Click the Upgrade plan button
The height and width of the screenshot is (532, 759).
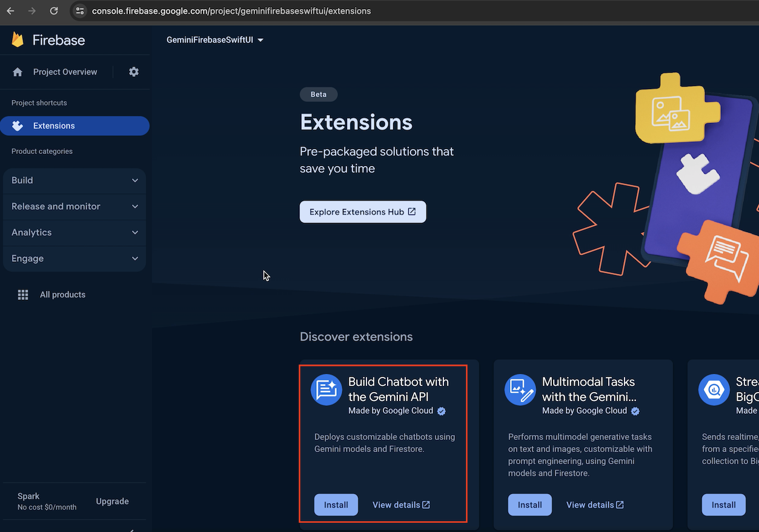(x=112, y=501)
